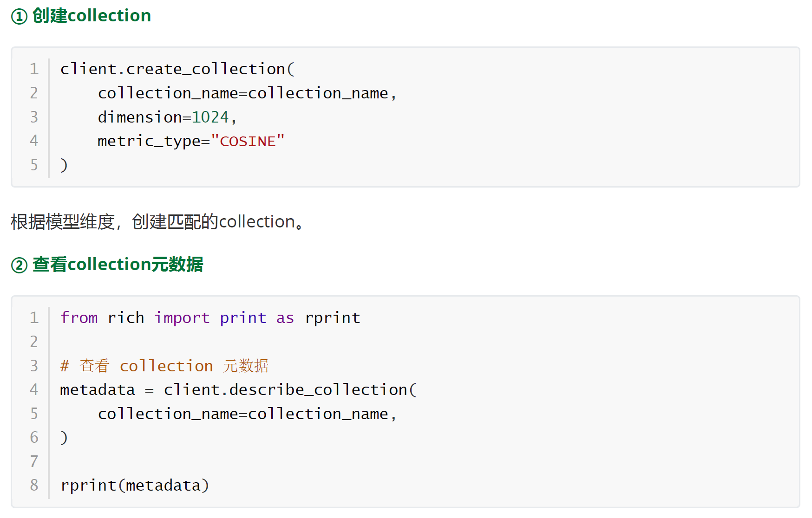Screen dimensions: 812x518
Task: Click the "COSINE" string literal
Action: point(248,141)
